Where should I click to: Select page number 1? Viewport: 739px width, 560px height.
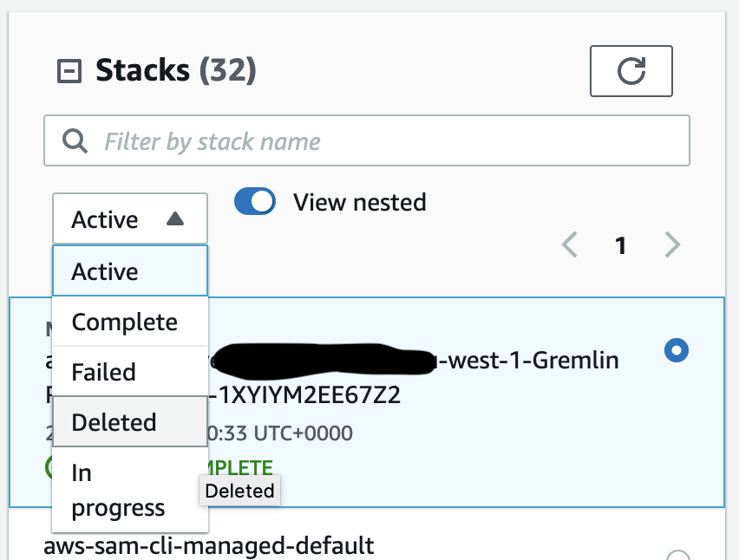(x=621, y=245)
